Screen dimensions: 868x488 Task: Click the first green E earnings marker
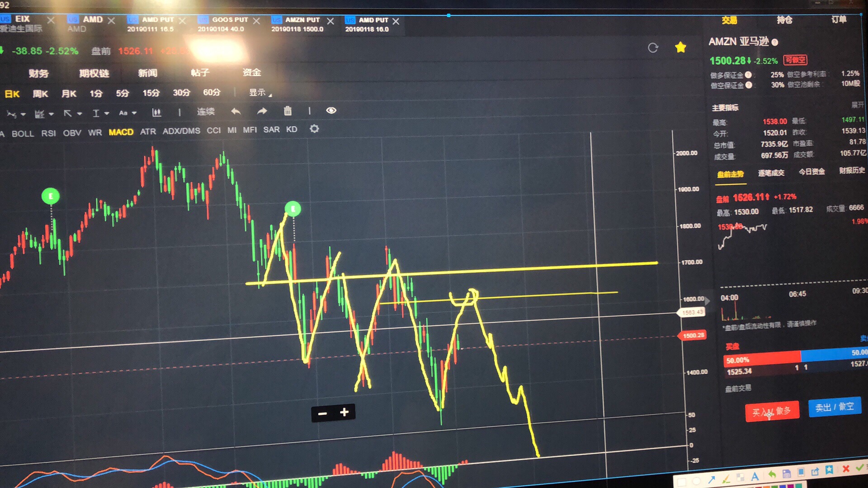click(x=51, y=196)
